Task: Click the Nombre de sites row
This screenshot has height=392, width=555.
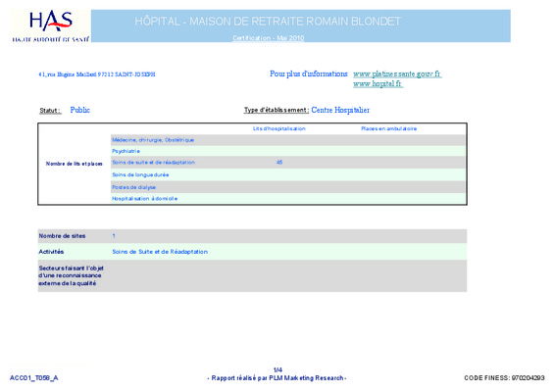Action: click(252, 236)
